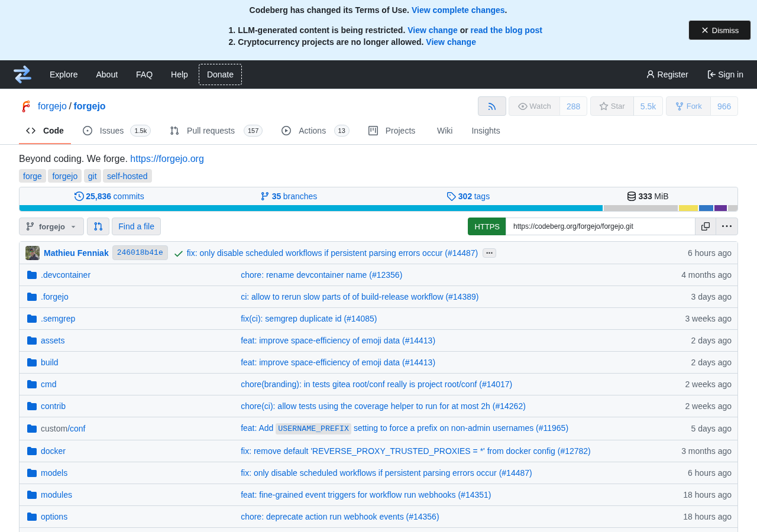Click the Find a file button
This screenshot has width=757, height=532.
click(136, 226)
